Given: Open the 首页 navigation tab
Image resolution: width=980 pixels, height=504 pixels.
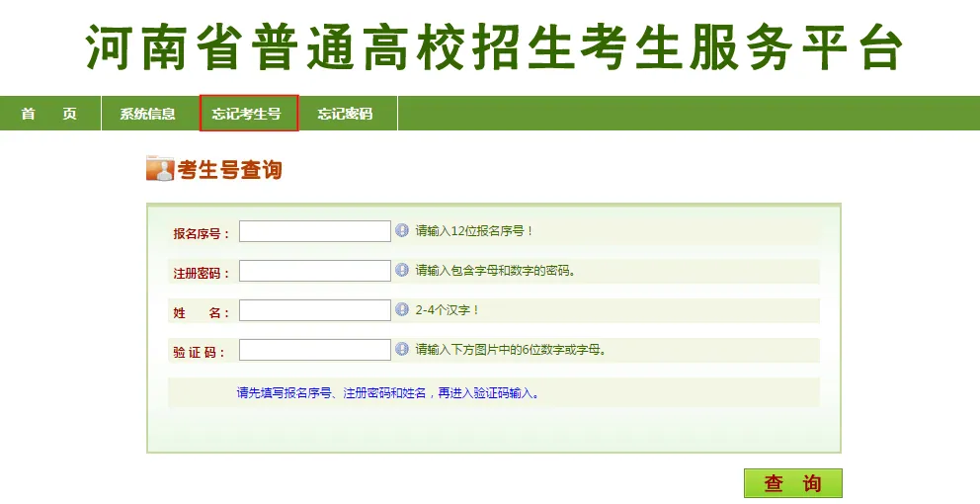Looking at the screenshot, I should point(49,114).
